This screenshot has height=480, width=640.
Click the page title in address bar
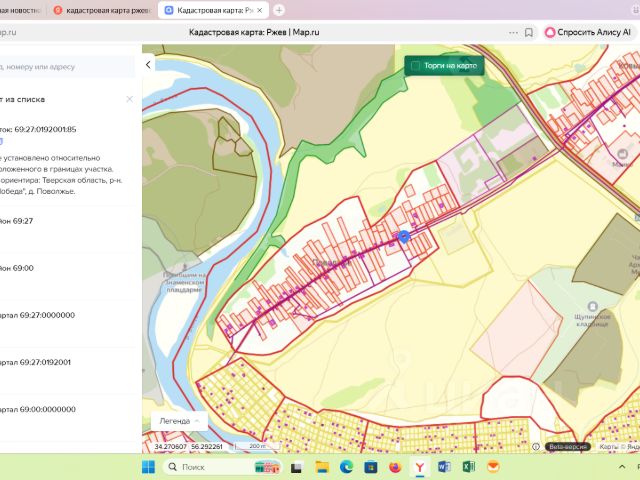[x=254, y=32]
